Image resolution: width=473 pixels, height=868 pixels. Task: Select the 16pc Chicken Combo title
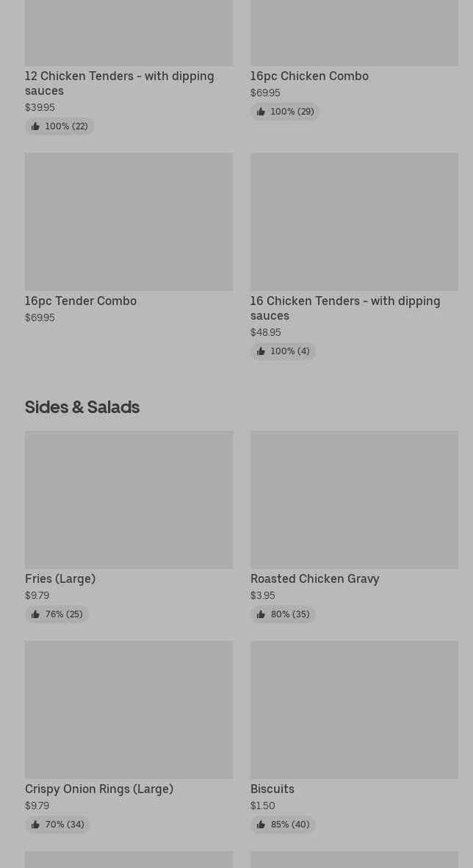[x=309, y=76]
